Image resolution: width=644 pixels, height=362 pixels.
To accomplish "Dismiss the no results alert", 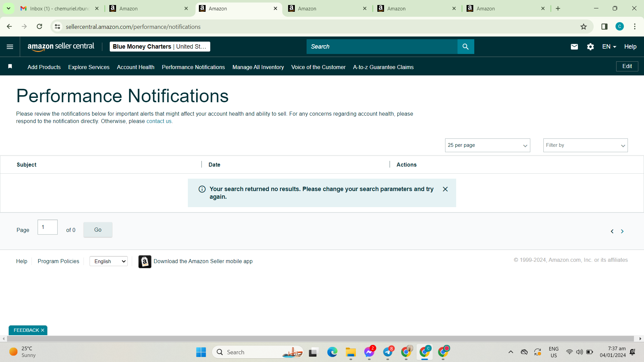I will 445,189.
